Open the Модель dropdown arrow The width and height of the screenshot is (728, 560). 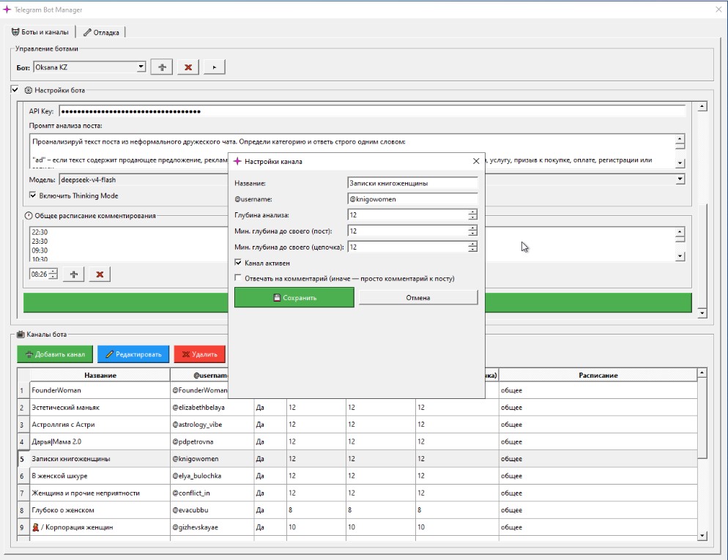click(x=680, y=179)
